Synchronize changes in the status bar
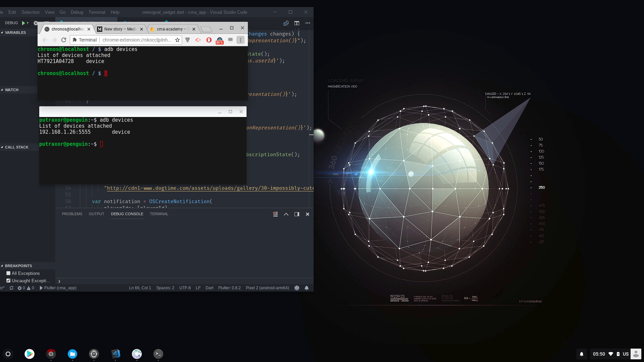Screen dimensions: 644x362 coord(11,288)
